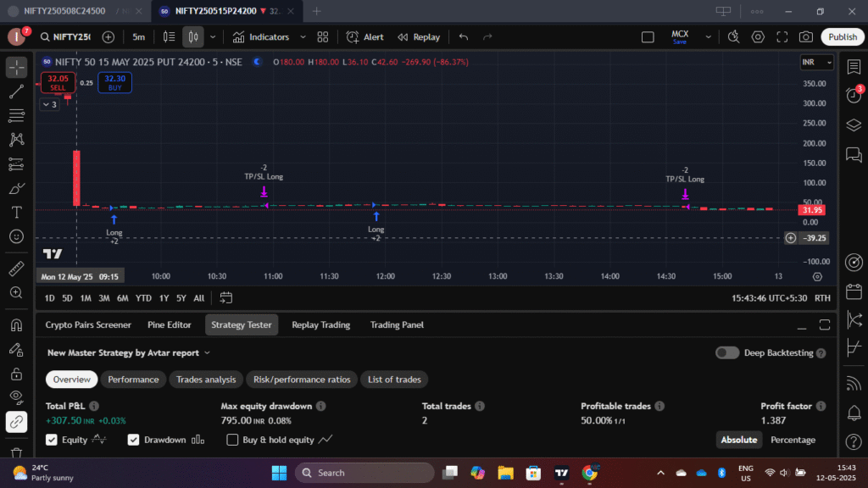The height and width of the screenshot is (488, 868).
Task: Uncheck the Drawdown checkbox
Action: click(133, 440)
